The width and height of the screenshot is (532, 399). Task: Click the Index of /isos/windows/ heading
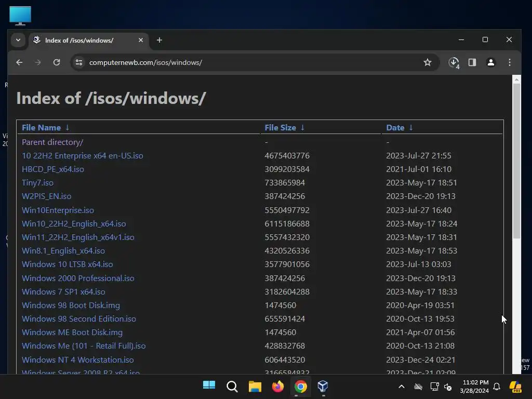[111, 98]
